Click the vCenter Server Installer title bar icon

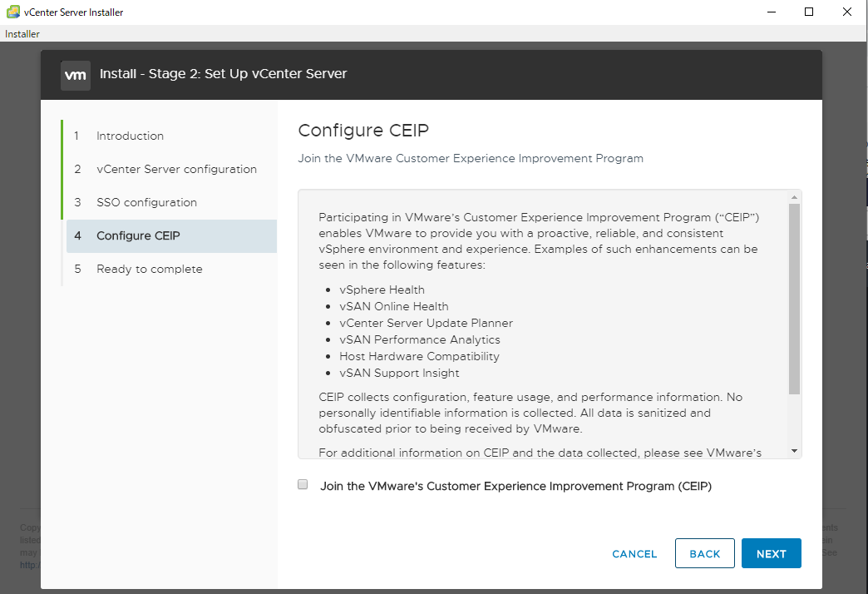pos(12,12)
